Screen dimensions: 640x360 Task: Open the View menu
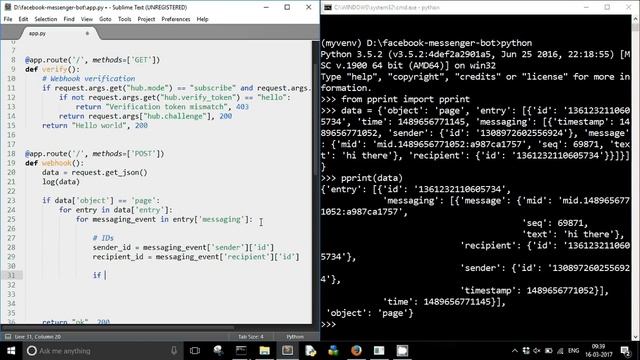click(87, 19)
